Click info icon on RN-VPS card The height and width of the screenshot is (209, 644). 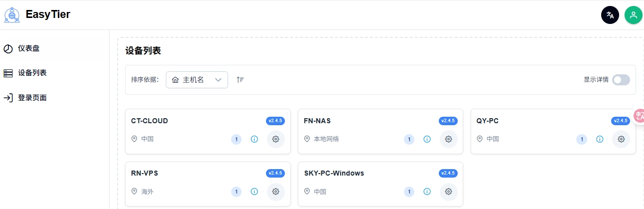[254, 192]
